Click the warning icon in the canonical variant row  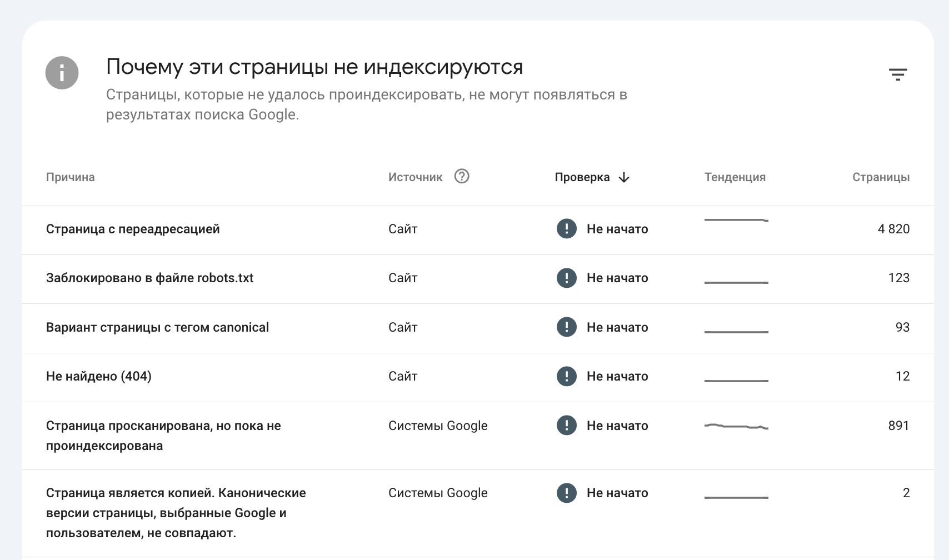(566, 327)
